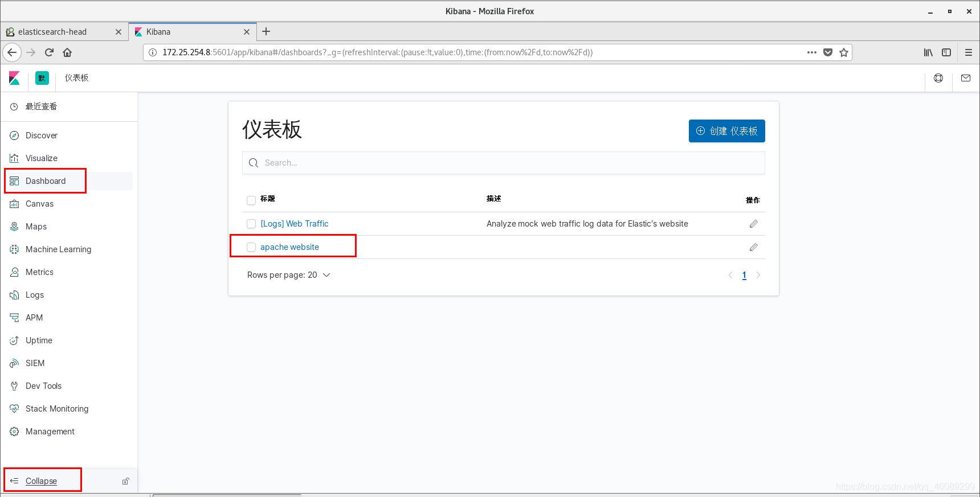
Task: Edit the [Logs] Web Traffic dashboard pencil
Action: (753, 224)
